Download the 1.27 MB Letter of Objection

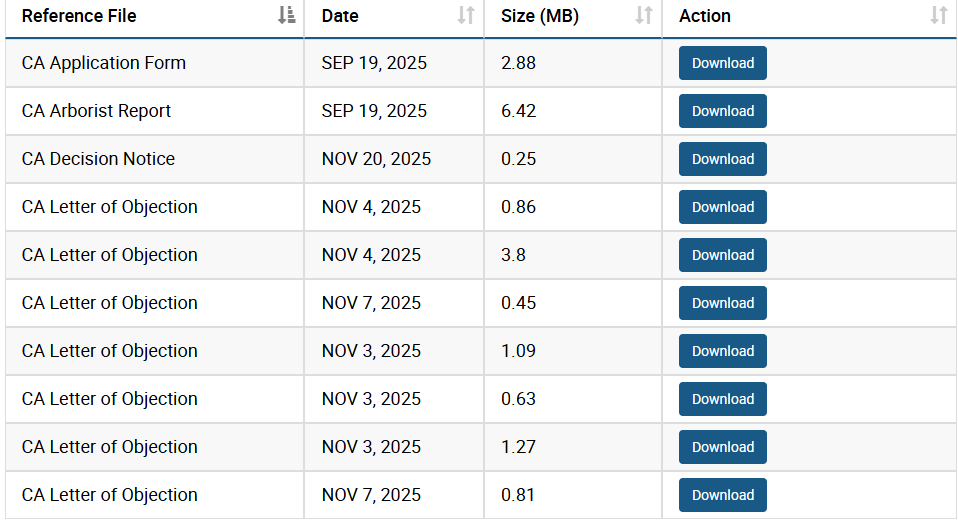pyautogui.click(x=723, y=447)
